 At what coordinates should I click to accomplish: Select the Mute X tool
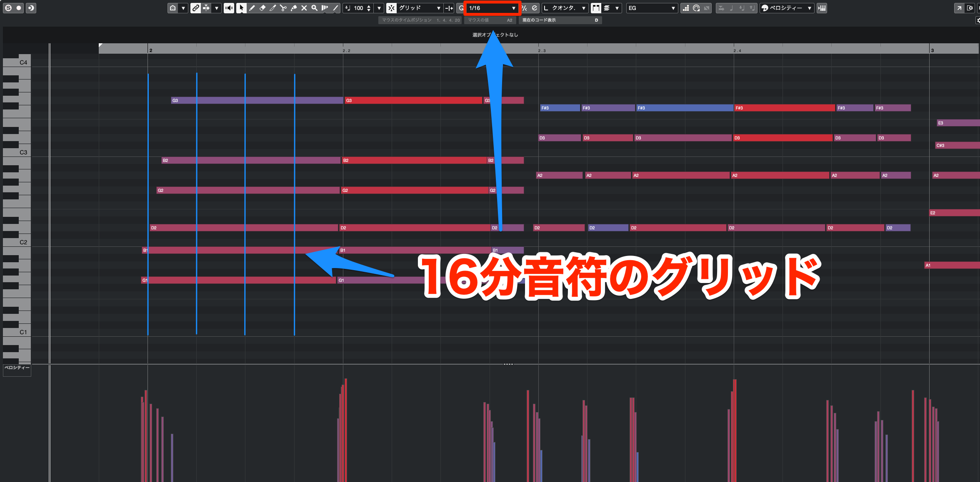(304, 8)
